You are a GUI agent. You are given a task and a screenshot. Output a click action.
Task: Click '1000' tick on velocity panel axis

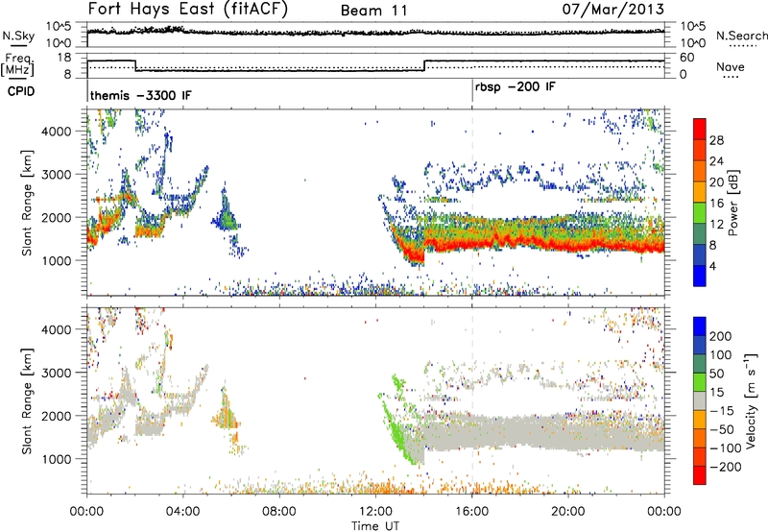57,459
